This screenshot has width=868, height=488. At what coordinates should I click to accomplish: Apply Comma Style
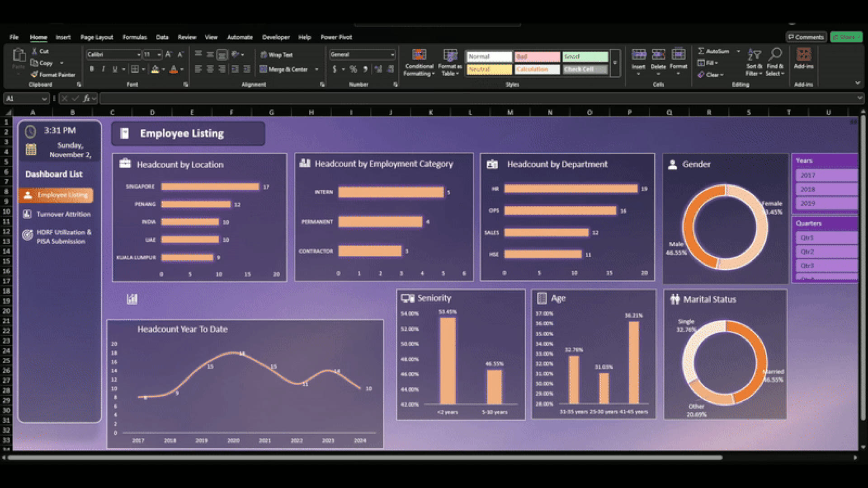pos(365,69)
